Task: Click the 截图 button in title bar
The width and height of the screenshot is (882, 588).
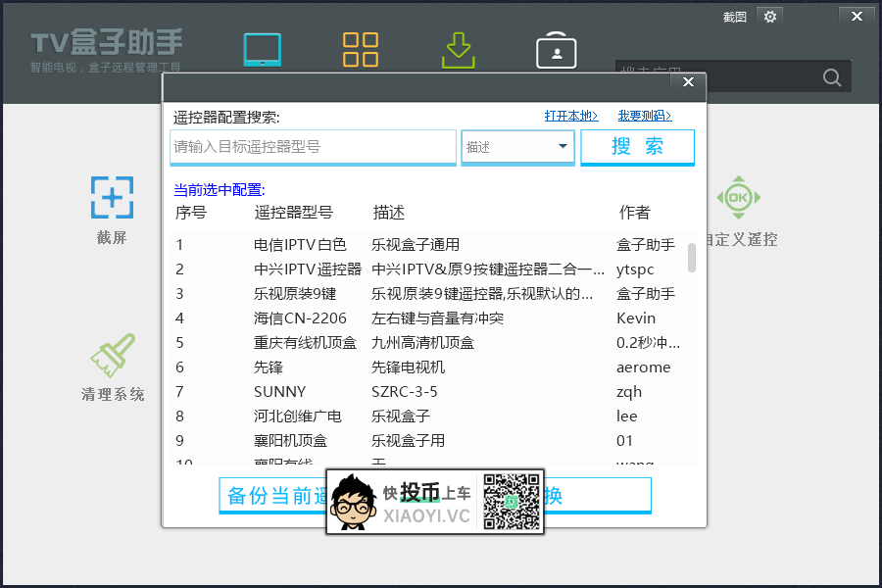Action: pyautogui.click(x=735, y=17)
